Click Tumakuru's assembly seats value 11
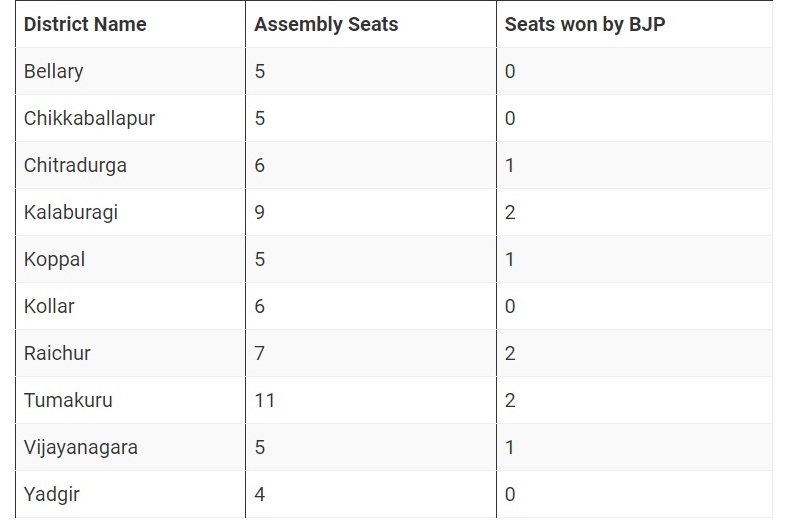 (x=265, y=401)
